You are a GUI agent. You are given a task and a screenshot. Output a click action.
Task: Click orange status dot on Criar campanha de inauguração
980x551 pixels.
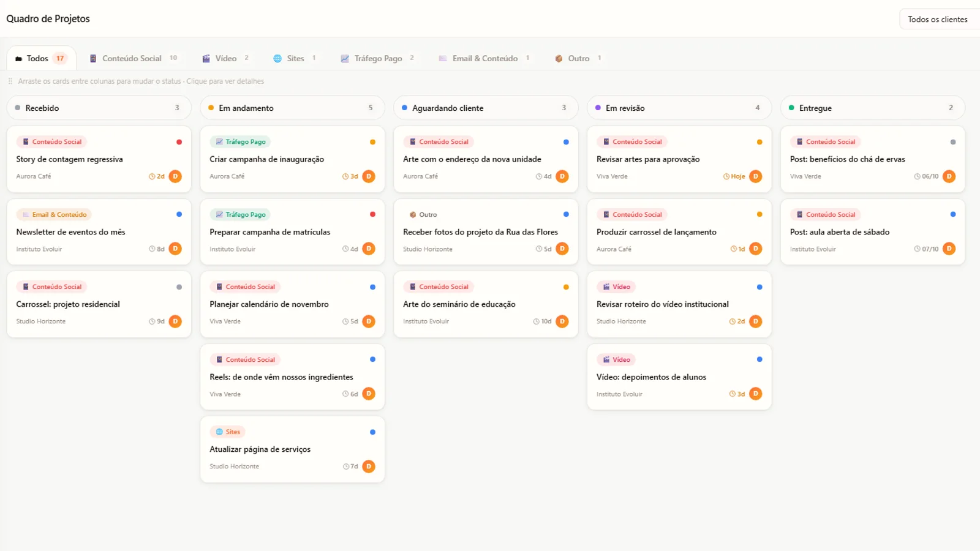(372, 142)
